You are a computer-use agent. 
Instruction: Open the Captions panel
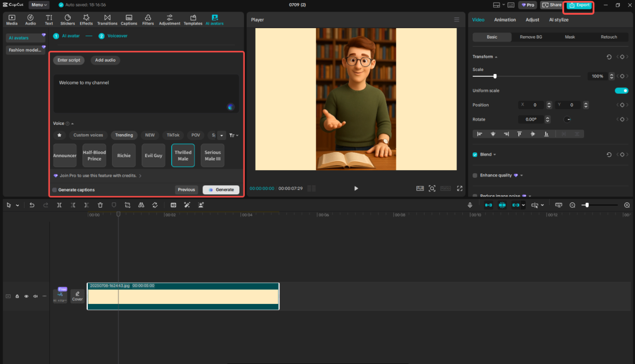click(x=128, y=19)
